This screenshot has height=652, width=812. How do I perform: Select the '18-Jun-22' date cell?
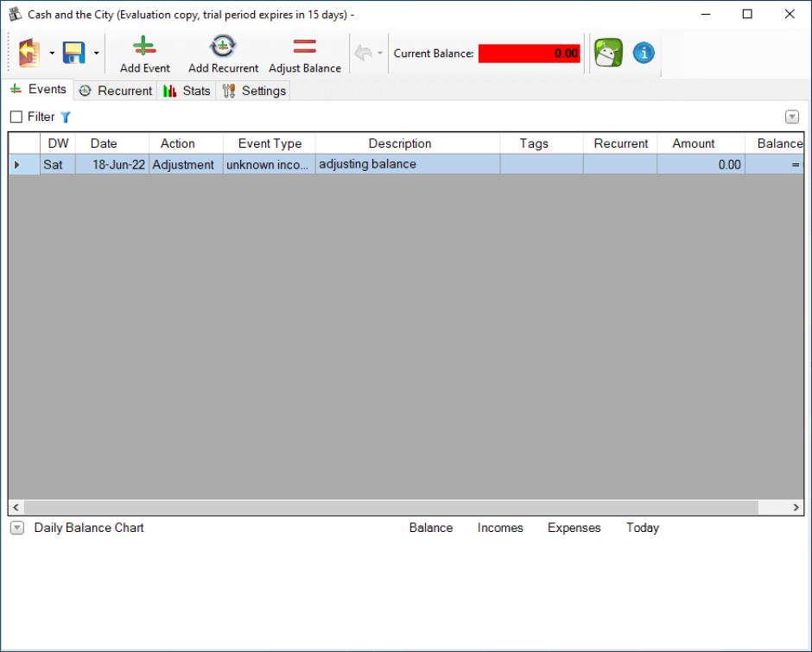[x=112, y=165]
